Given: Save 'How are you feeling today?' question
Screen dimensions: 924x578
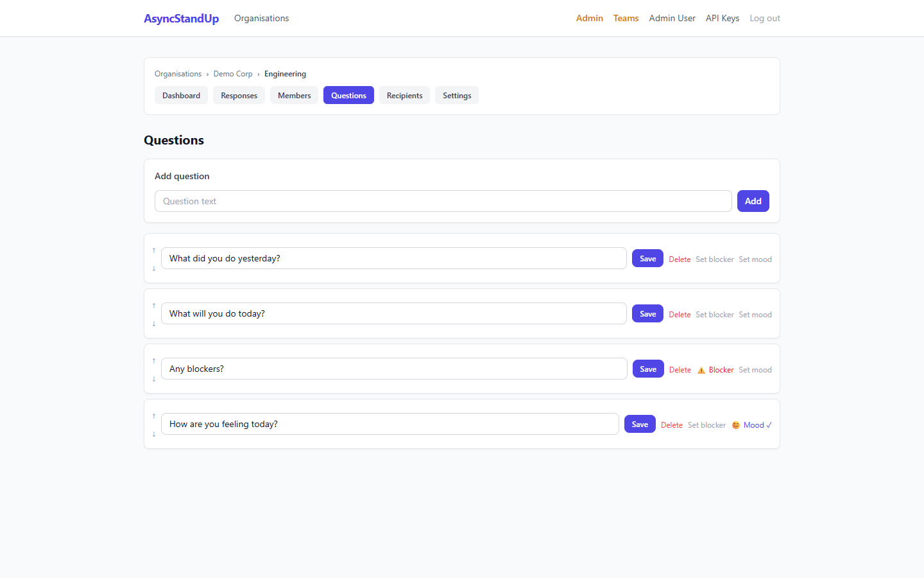Looking at the screenshot, I should coord(640,424).
